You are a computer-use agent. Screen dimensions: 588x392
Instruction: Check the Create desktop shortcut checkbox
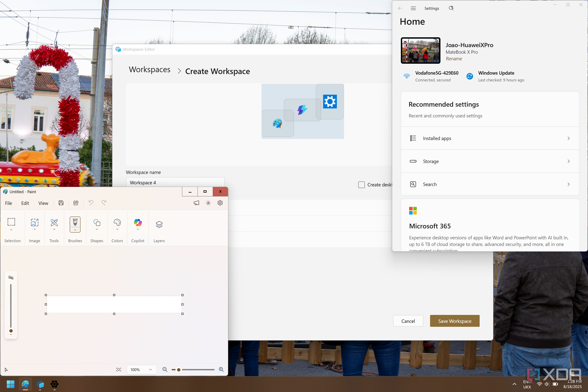tap(361, 185)
